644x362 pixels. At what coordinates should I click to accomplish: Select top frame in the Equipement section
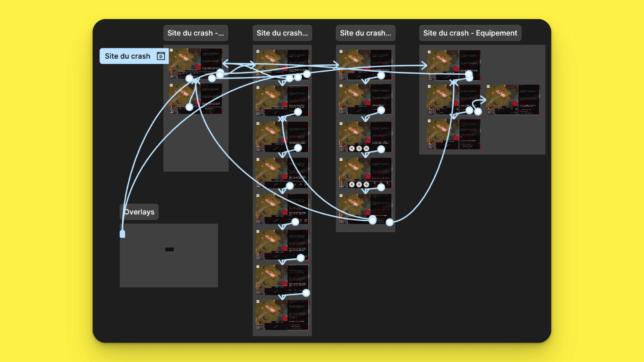coord(454,65)
